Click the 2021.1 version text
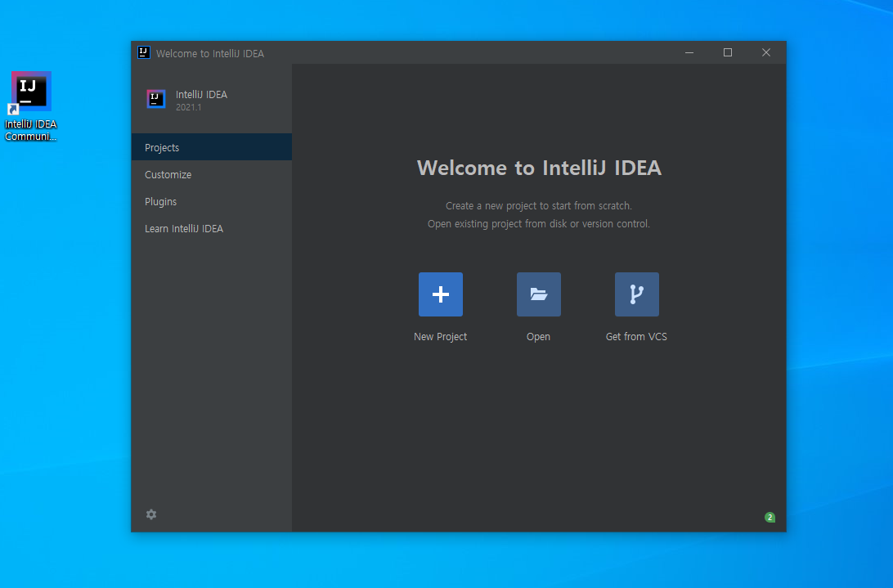 coord(189,107)
